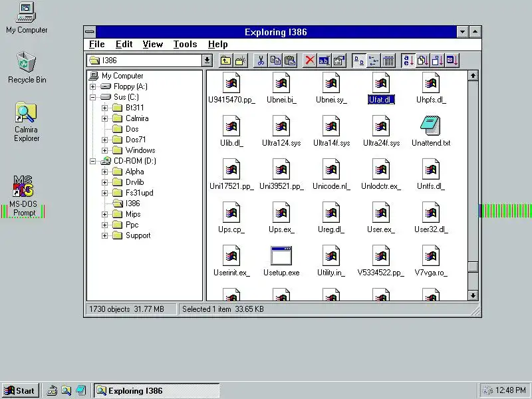The width and height of the screenshot is (532, 399).
Task: Click file list scroll down arrow
Action: [473, 295]
